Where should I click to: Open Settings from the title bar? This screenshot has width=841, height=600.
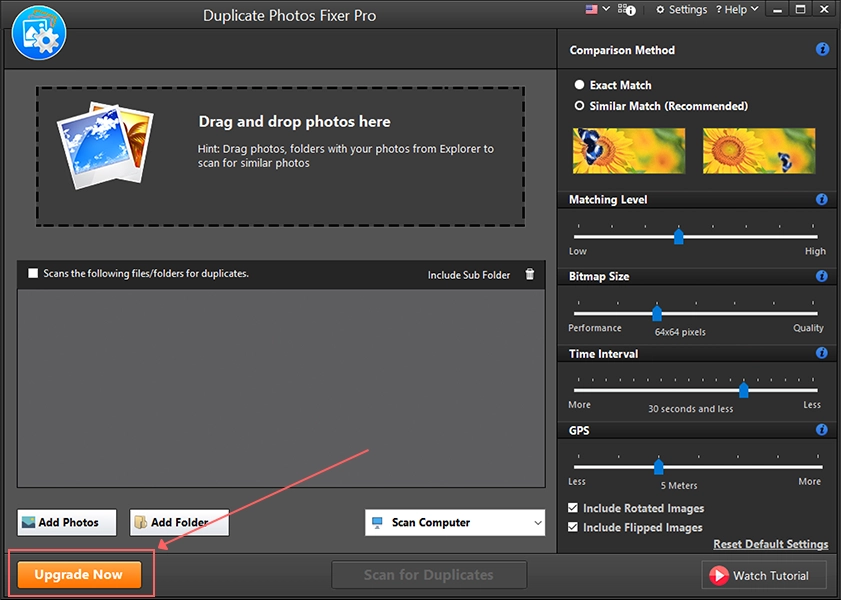click(x=682, y=10)
